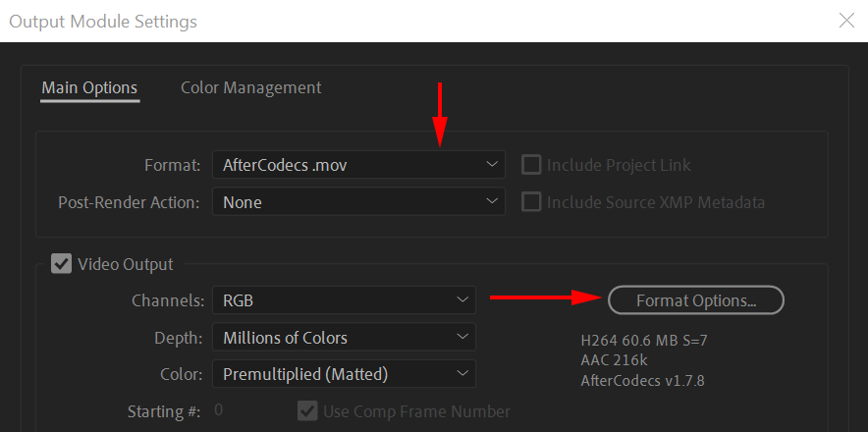The height and width of the screenshot is (432, 868).
Task: Switch to the Main Options tab
Action: tap(89, 88)
